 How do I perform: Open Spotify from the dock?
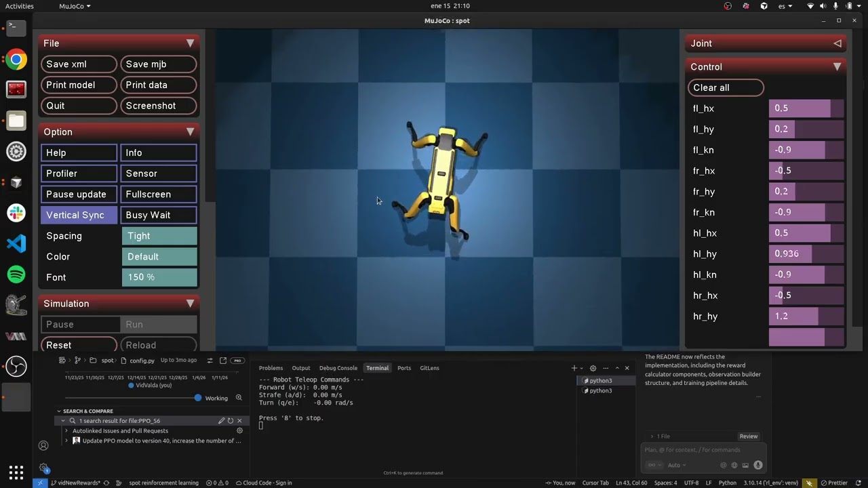click(x=16, y=274)
